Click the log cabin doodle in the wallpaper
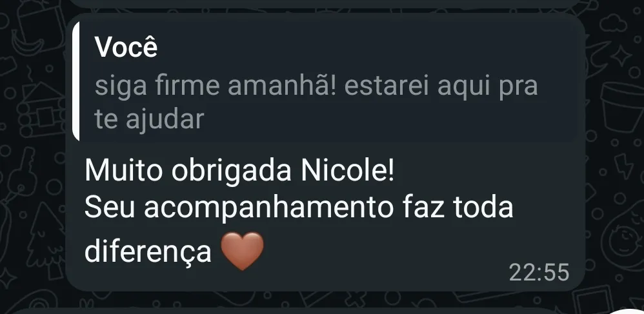The image size is (644, 314). tap(41, 109)
